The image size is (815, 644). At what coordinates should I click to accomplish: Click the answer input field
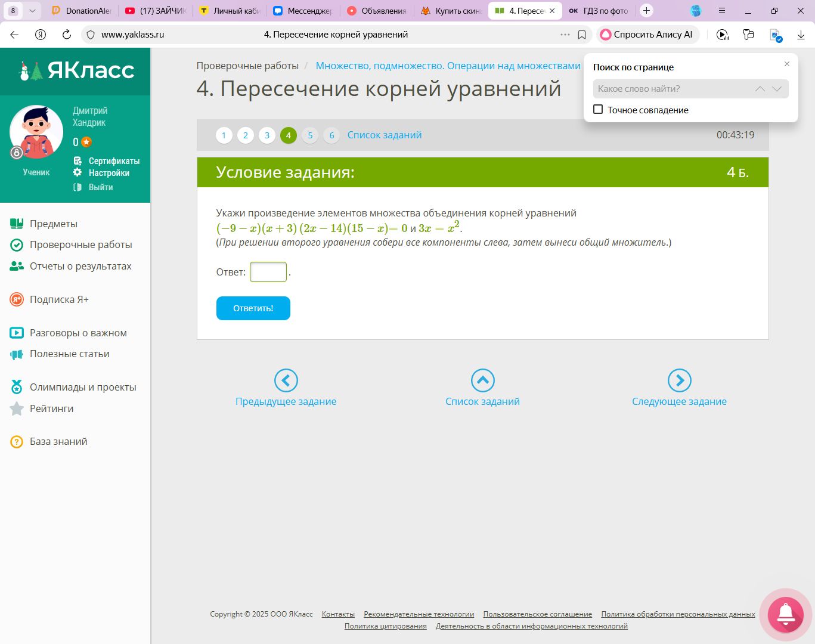point(268,272)
